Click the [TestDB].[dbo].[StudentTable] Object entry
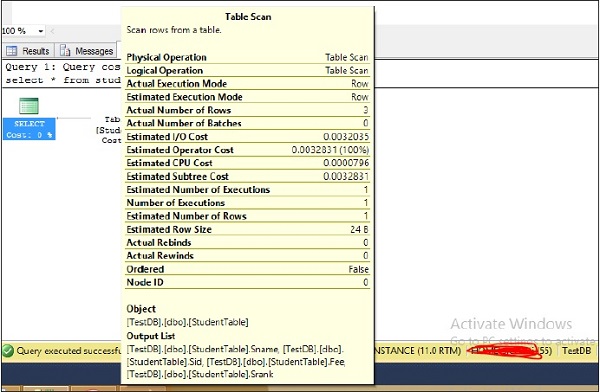Image resolution: width=600 pixels, height=392 pixels. (188, 322)
